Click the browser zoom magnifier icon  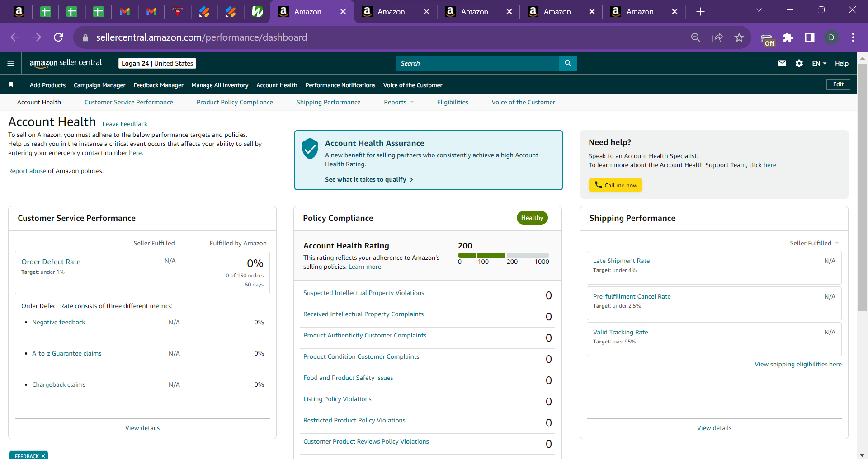pos(696,37)
